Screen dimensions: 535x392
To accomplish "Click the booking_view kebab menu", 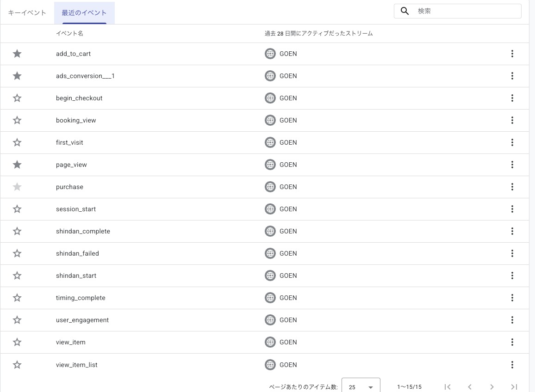I will [512, 120].
